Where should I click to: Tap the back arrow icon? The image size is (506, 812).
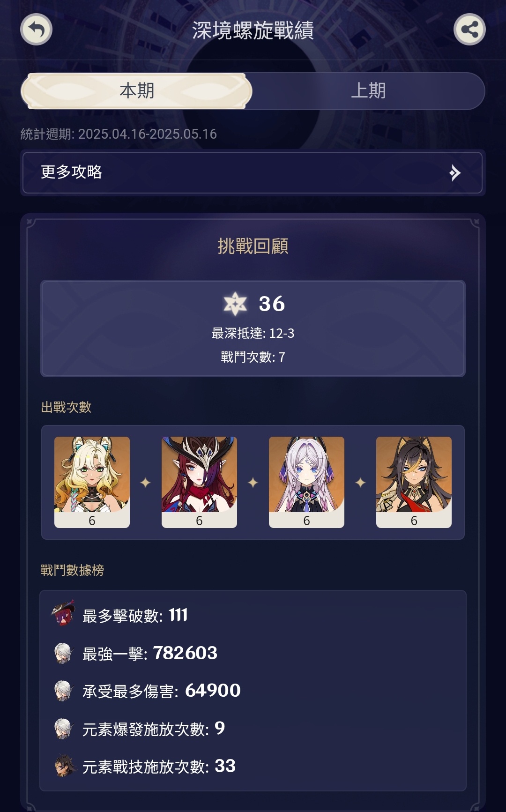pos(36,30)
